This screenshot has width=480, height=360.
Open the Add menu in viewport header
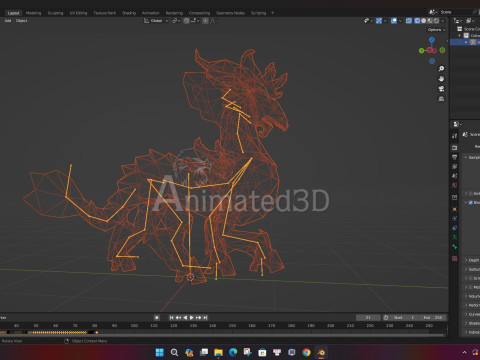point(8,21)
